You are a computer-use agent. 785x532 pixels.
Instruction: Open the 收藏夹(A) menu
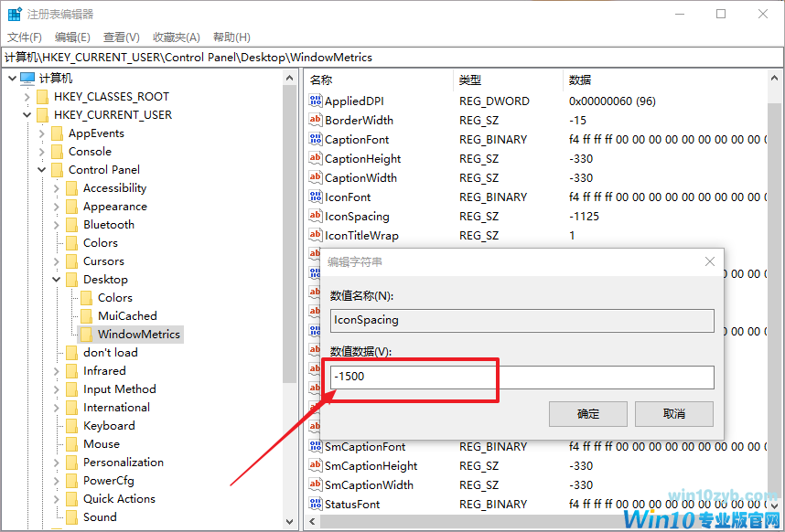click(x=176, y=37)
